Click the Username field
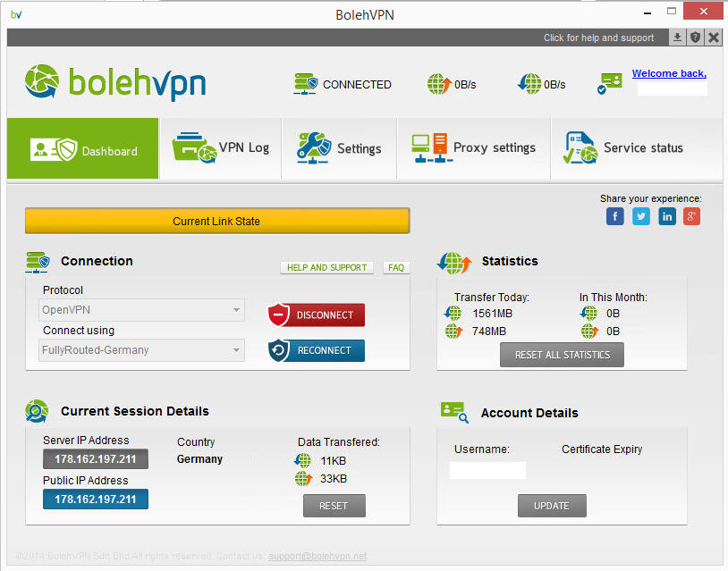This screenshot has width=728, height=571. [x=487, y=470]
